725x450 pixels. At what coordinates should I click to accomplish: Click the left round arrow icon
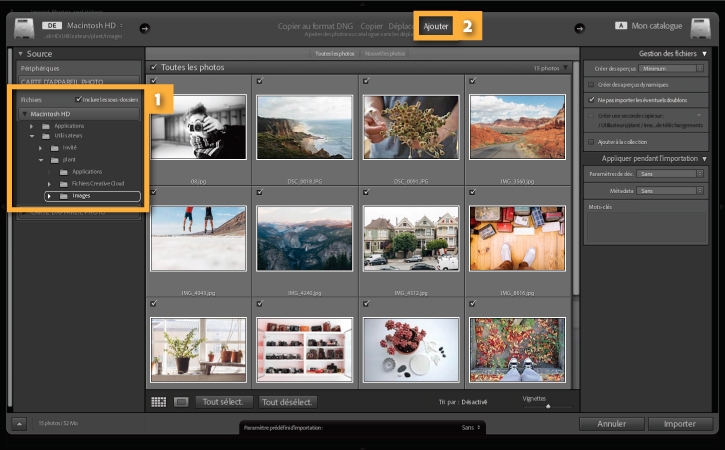145,28
